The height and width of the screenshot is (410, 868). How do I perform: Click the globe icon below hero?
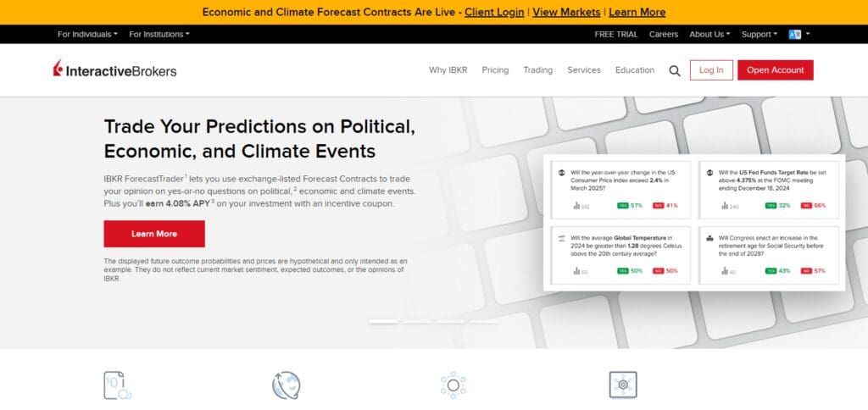[287, 385]
